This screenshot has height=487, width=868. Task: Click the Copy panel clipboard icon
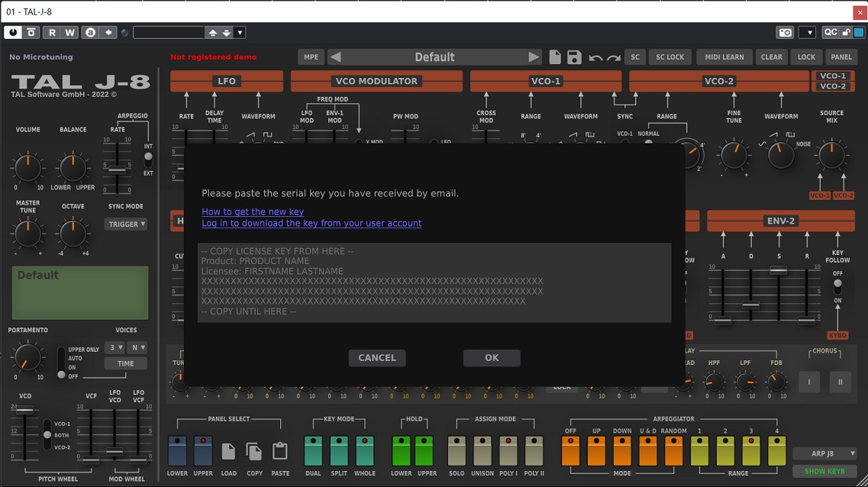255,453
